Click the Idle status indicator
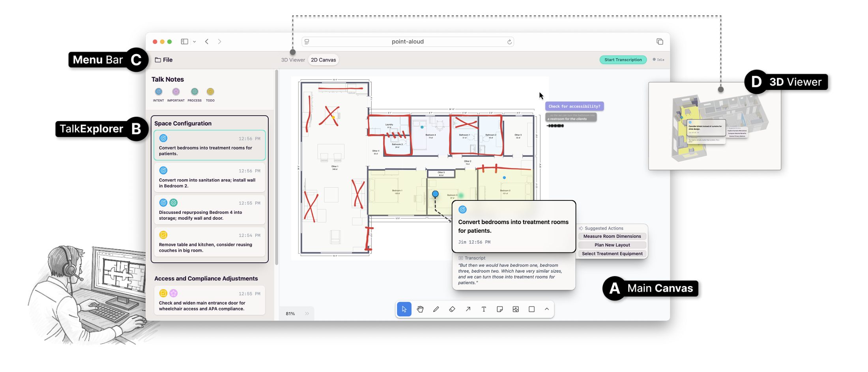The height and width of the screenshot is (372, 868). point(658,60)
